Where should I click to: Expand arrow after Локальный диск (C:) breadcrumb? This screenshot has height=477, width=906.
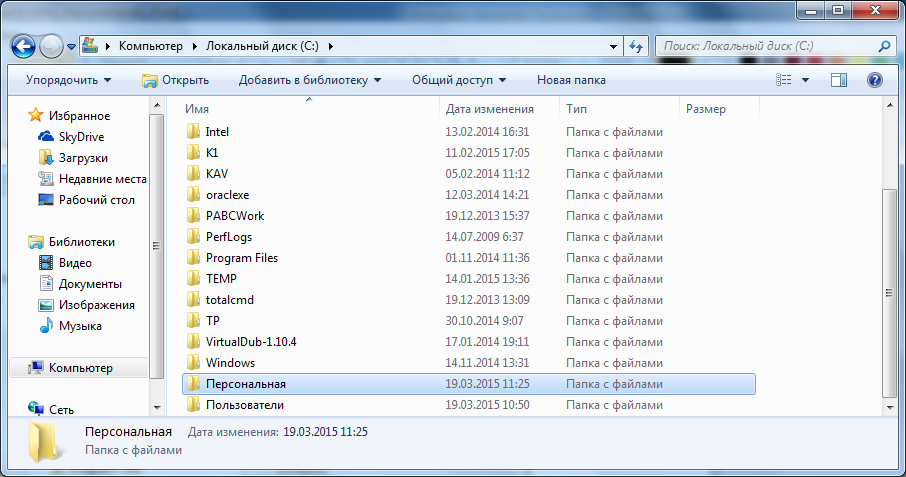coord(331,46)
